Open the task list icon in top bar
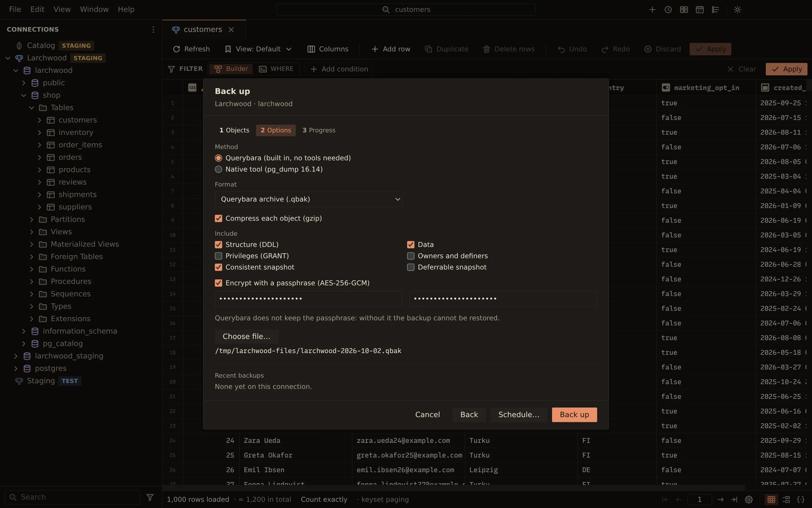The image size is (812, 508). (715, 10)
